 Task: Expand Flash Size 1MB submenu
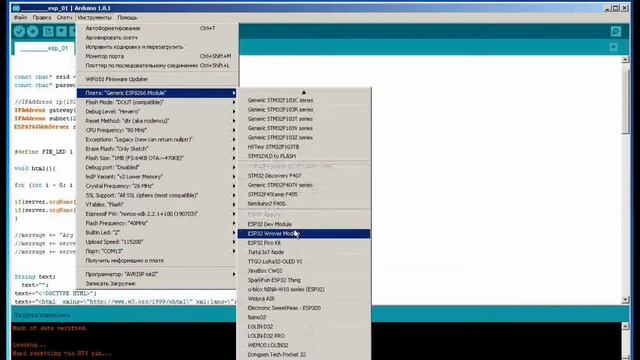point(157,158)
